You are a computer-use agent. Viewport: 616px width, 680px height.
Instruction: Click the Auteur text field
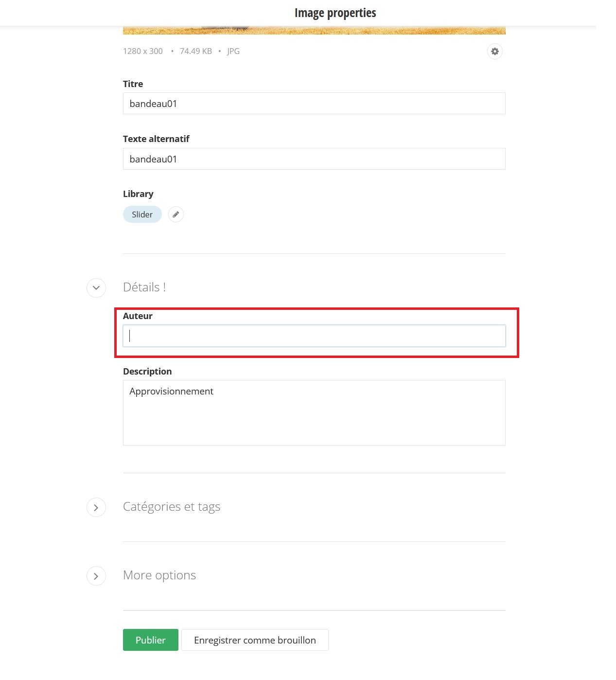pyautogui.click(x=314, y=336)
